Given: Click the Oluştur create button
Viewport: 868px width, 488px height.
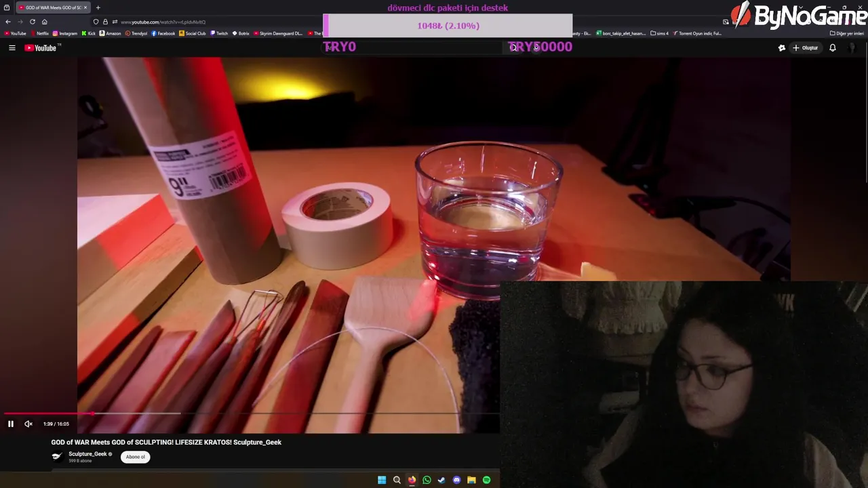Looking at the screenshot, I should (806, 47).
